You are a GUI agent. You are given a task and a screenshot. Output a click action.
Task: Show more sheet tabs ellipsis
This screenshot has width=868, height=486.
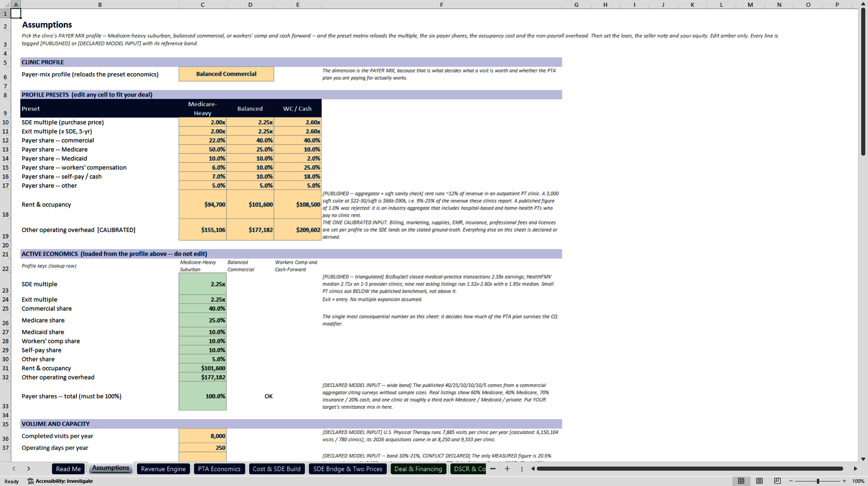(493, 469)
